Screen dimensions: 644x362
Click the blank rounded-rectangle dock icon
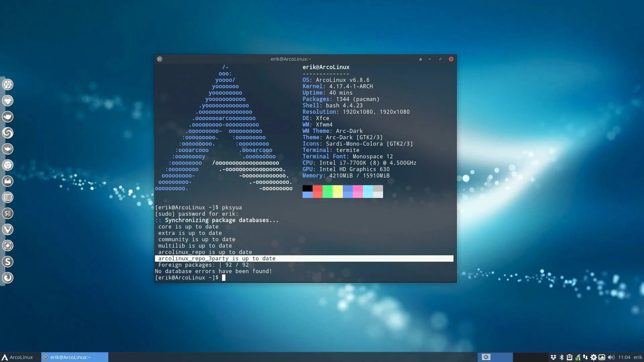(x=8, y=197)
